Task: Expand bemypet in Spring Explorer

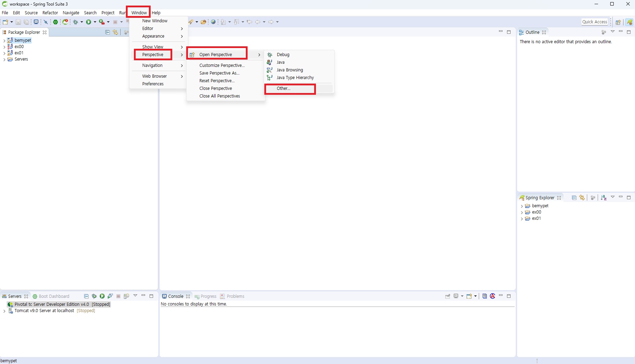Action: click(522, 206)
